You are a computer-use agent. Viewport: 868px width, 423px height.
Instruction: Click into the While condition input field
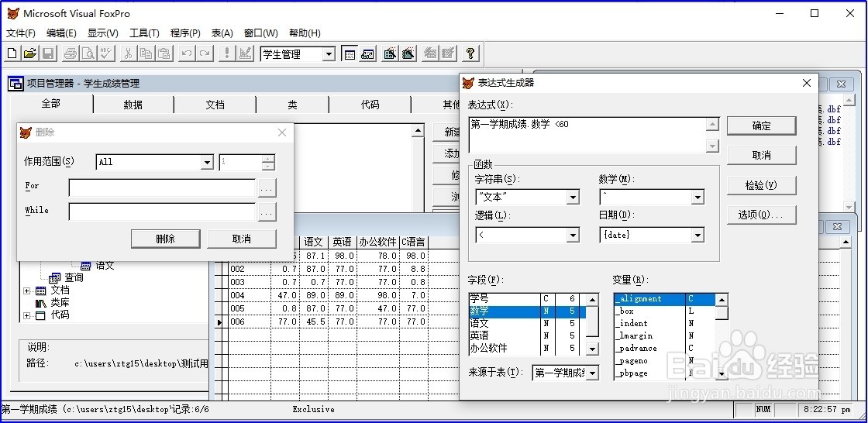tap(162, 212)
